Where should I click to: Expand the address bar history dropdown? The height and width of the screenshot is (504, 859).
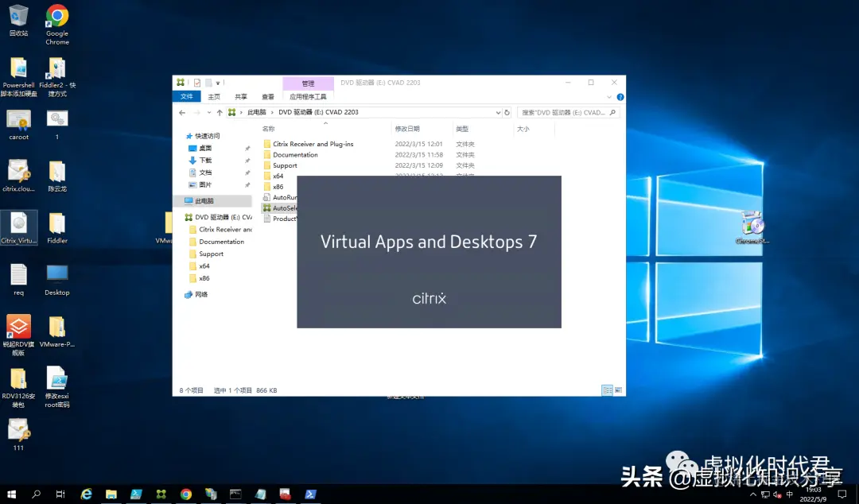pyautogui.click(x=499, y=112)
